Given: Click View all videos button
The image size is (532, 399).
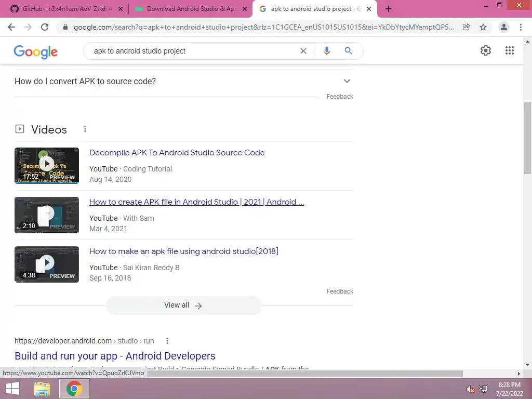Looking at the screenshot, I should click(x=183, y=305).
